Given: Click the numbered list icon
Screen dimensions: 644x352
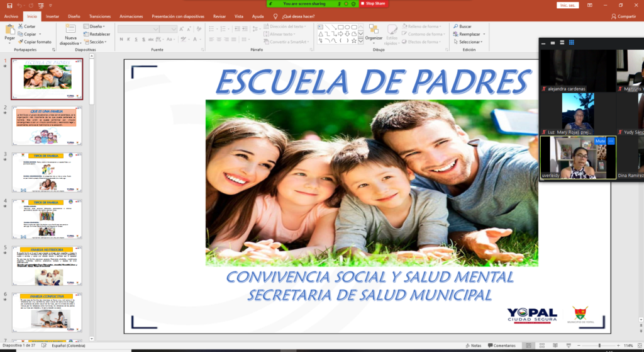Looking at the screenshot, I should [x=223, y=29].
